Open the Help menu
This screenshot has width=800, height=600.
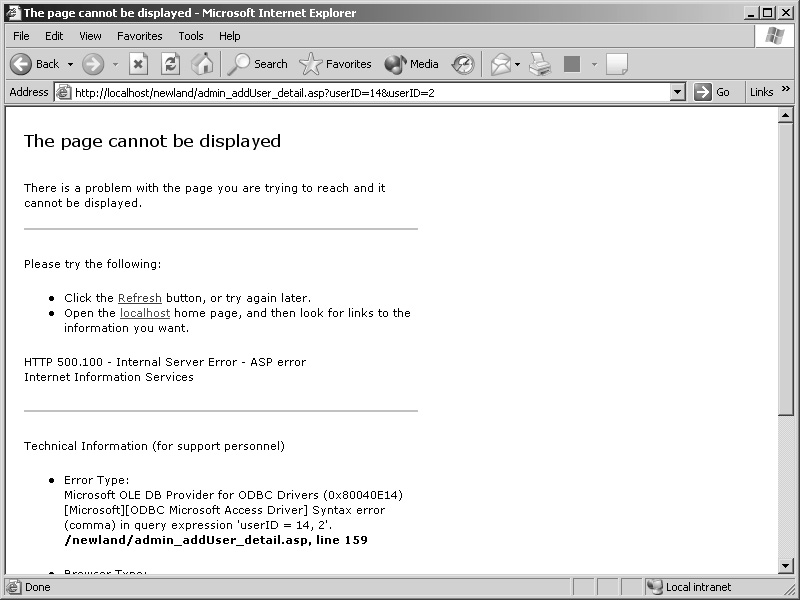coord(230,36)
